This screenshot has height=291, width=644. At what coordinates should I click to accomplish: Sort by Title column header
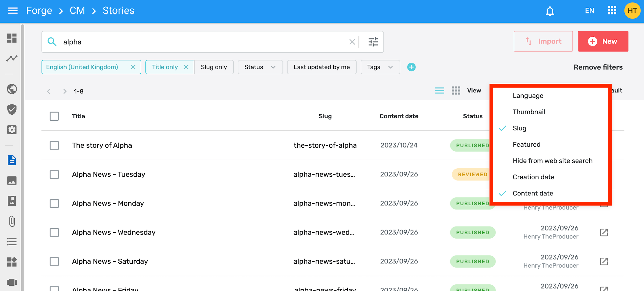click(x=78, y=116)
